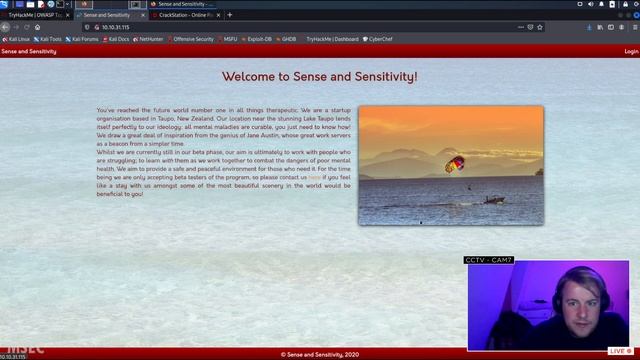Launch the web browser globe icon in panel
640x360 pixels.
[x=51, y=4]
